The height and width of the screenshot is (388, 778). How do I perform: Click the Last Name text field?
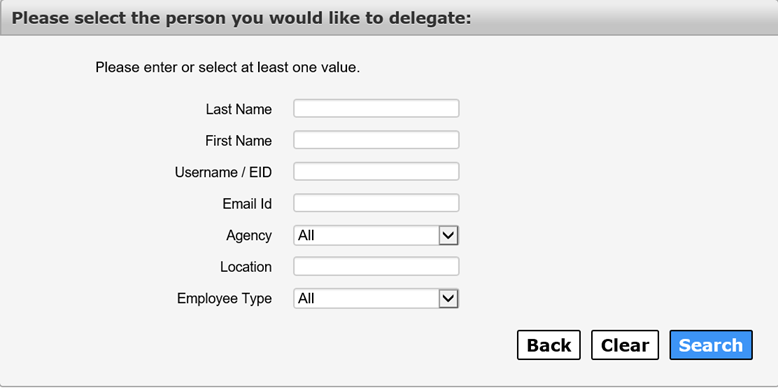376,109
